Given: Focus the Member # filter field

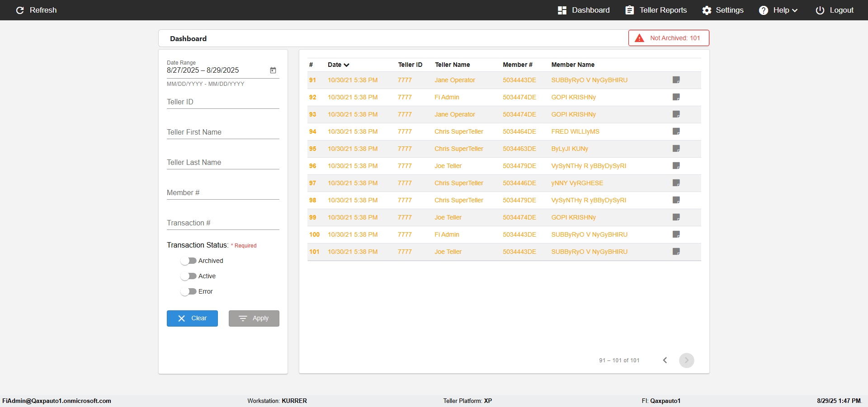Looking at the screenshot, I should pos(223,193).
